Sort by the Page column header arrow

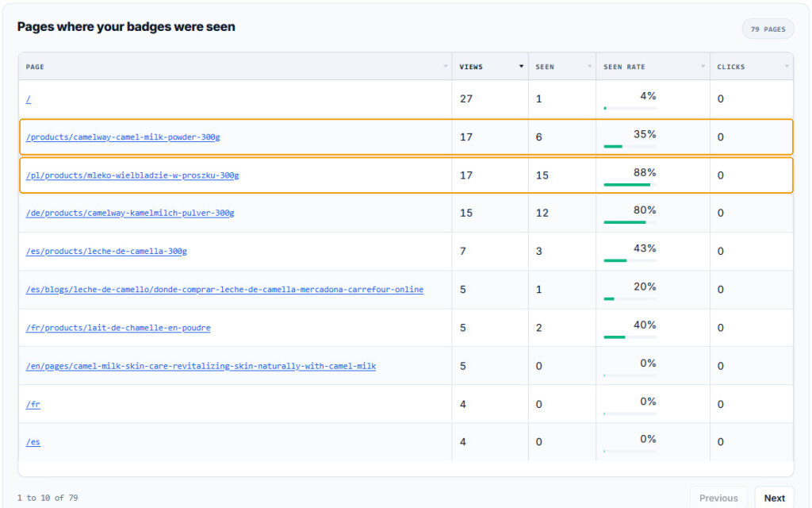446,67
